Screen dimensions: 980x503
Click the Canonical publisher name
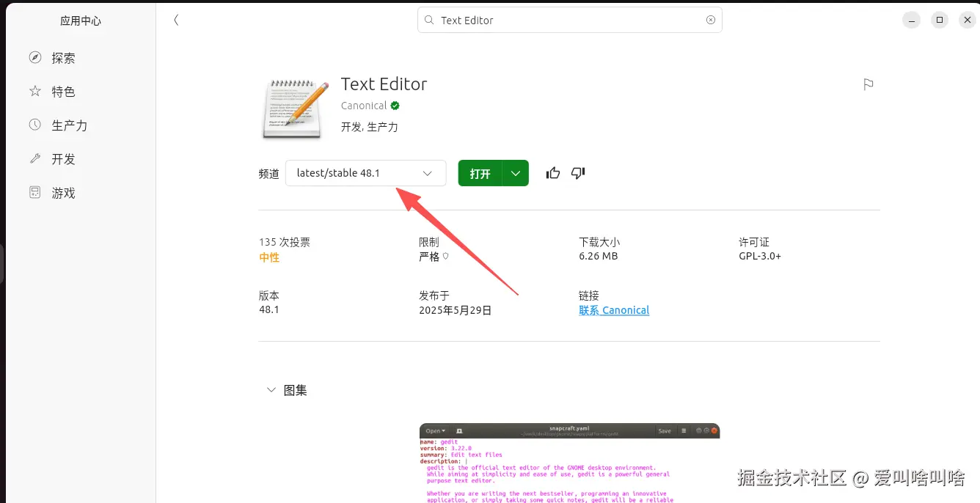(x=364, y=106)
